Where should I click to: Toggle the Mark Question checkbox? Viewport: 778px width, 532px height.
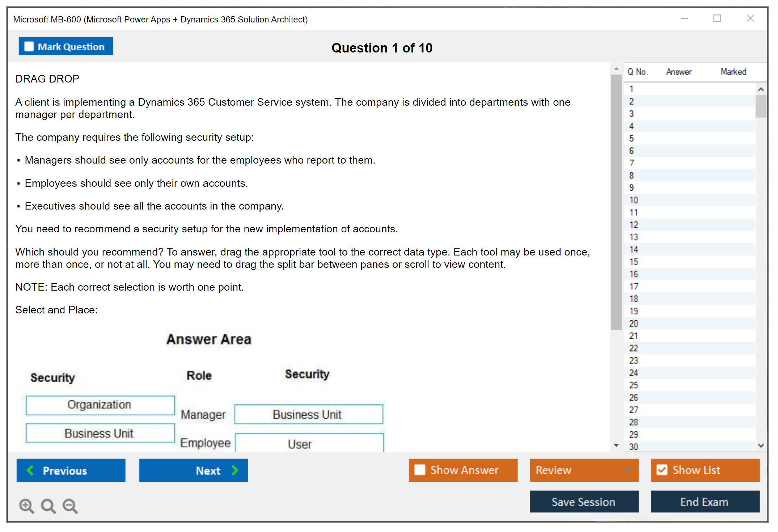click(29, 46)
